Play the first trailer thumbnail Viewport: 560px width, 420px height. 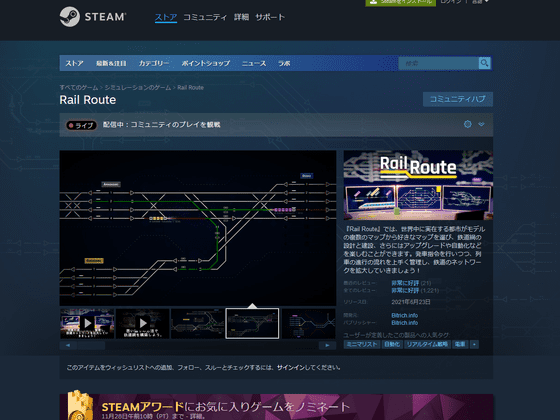(x=87, y=324)
